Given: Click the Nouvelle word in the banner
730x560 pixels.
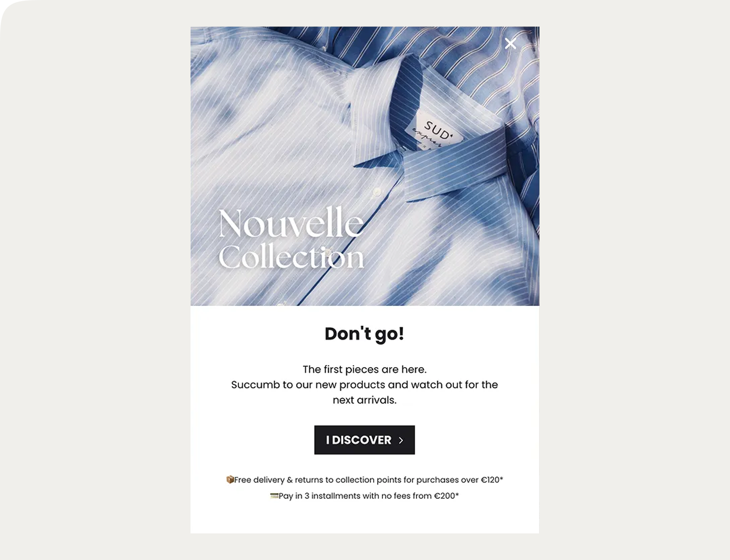Looking at the screenshot, I should pyautogui.click(x=291, y=222).
